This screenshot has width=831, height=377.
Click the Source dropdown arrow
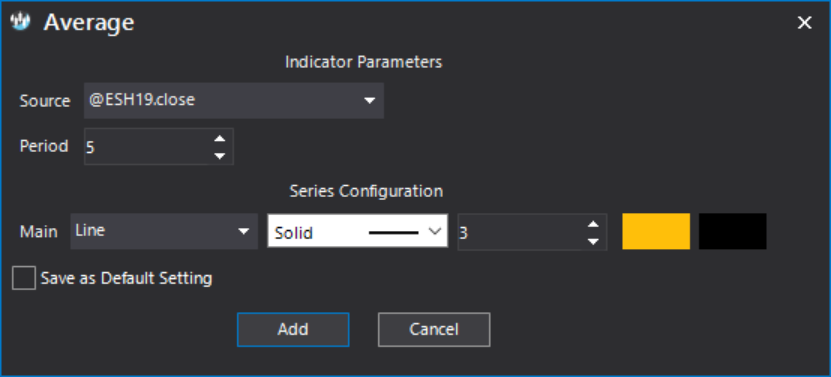pos(369,100)
